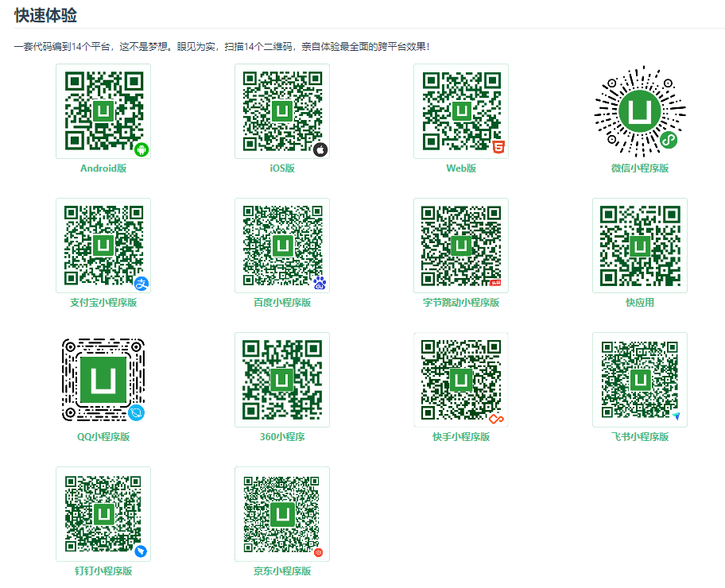Click the Web版 text label

pyautogui.click(x=461, y=168)
